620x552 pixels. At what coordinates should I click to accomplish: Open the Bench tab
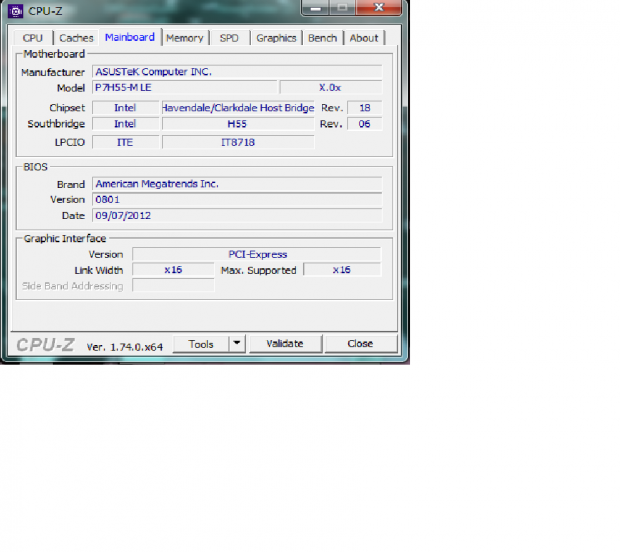click(323, 38)
